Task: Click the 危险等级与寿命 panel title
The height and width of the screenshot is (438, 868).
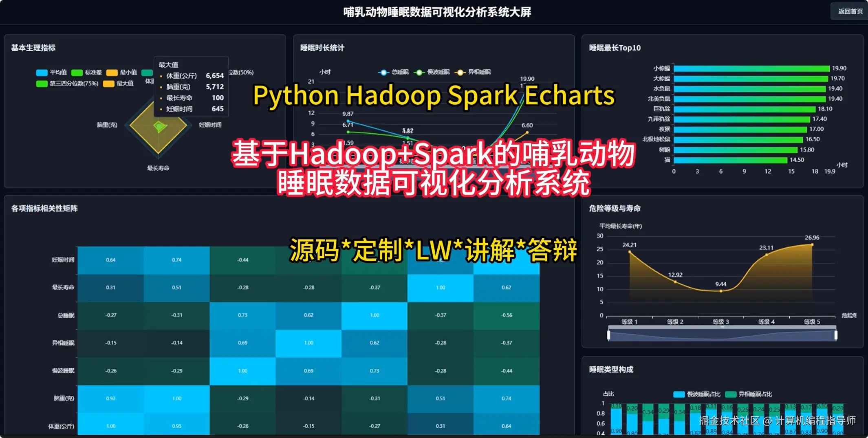Action: [x=615, y=208]
